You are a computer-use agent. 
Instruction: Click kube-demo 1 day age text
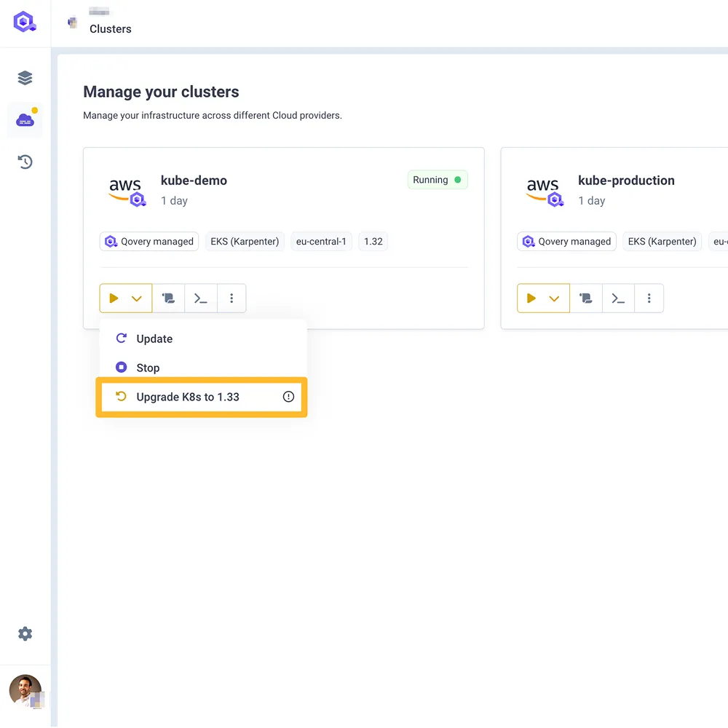tap(174, 201)
